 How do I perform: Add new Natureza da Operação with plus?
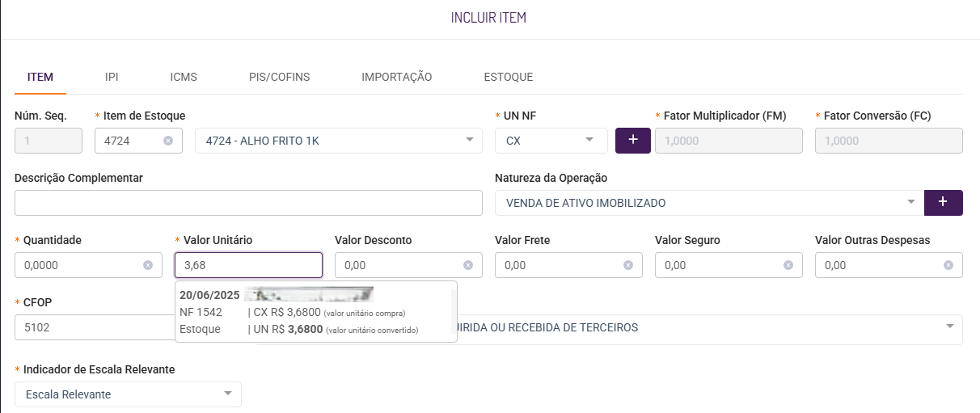tap(944, 203)
